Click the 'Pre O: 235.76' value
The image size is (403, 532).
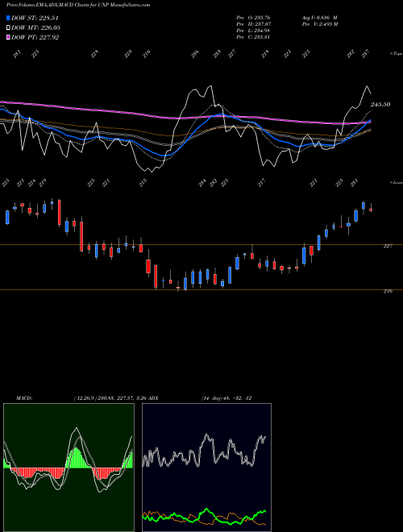point(253,18)
